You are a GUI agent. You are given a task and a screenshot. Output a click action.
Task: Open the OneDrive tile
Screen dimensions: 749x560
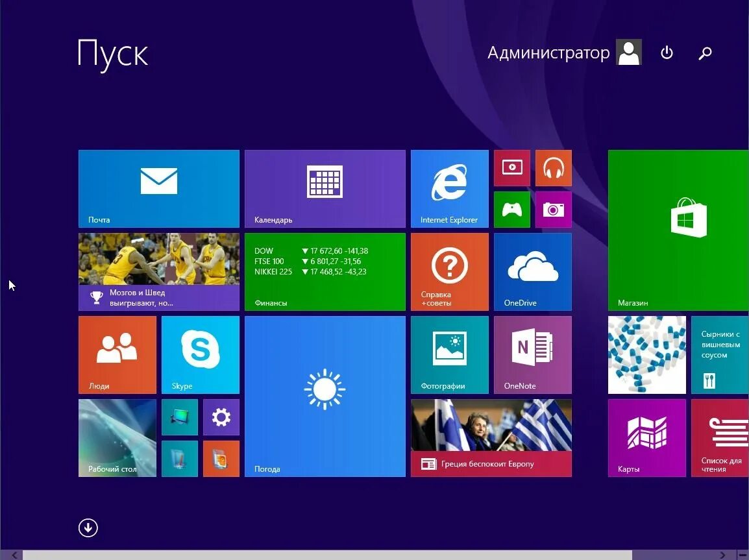(x=533, y=272)
